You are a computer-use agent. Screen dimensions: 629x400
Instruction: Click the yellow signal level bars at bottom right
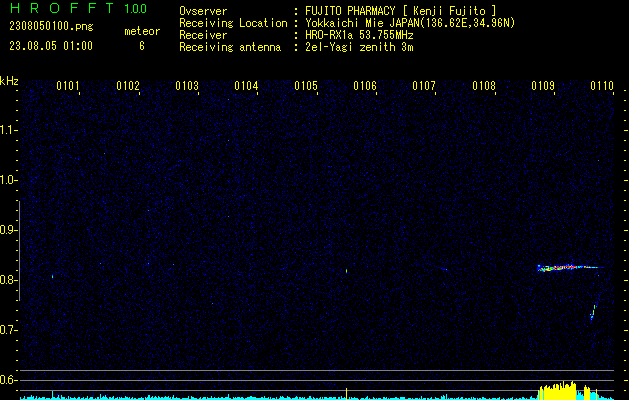click(x=569, y=390)
